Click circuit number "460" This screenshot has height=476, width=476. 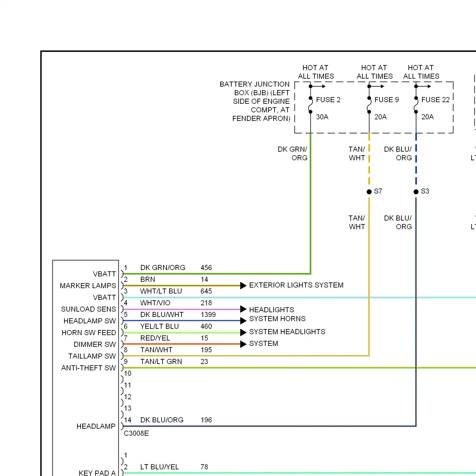click(206, 326)
